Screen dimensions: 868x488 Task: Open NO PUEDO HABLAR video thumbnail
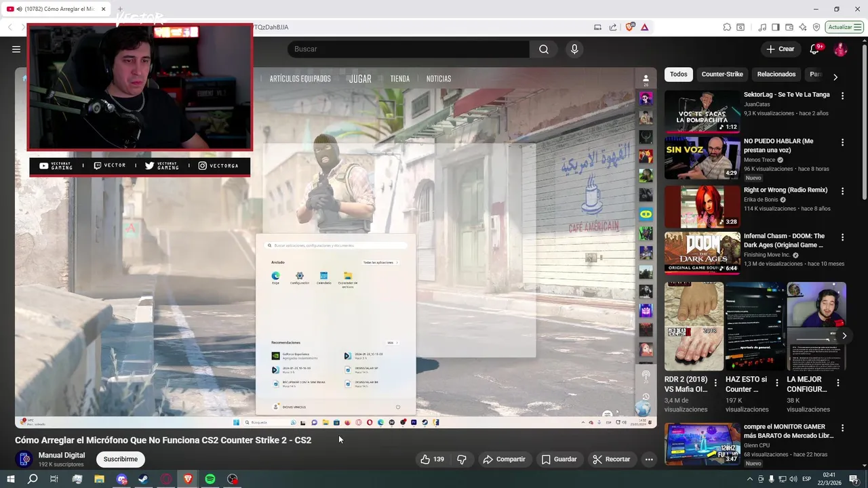(x=702, y=157)
